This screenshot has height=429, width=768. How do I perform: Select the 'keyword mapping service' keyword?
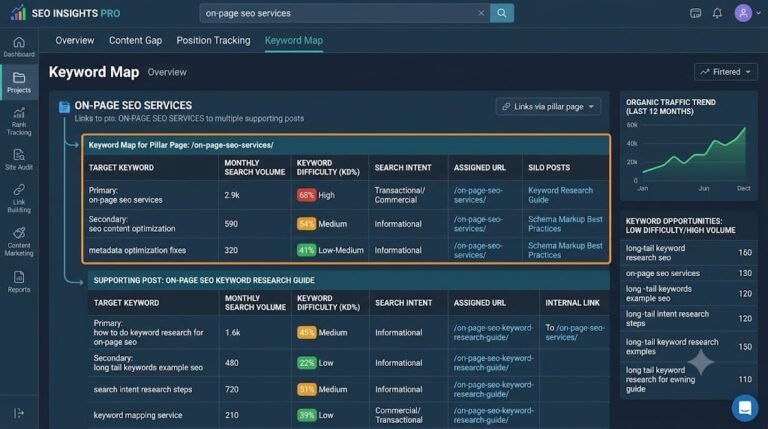click(138, 415)
